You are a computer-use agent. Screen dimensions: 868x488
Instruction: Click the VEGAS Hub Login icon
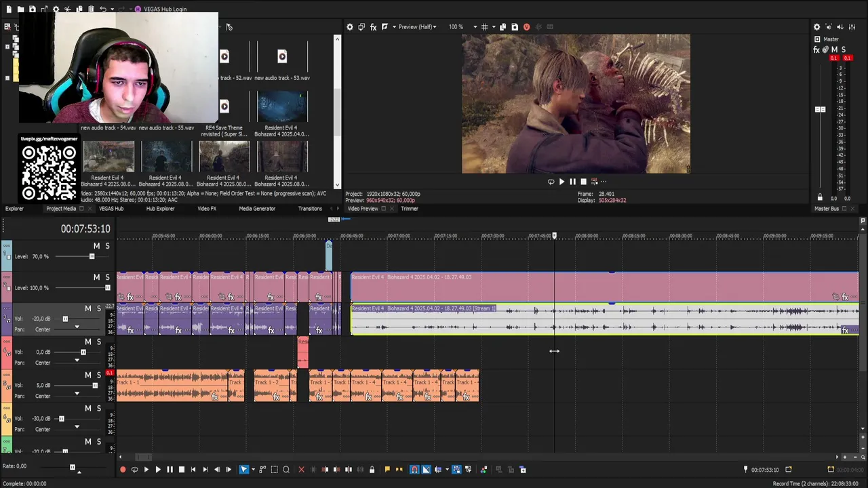point(138,9)
